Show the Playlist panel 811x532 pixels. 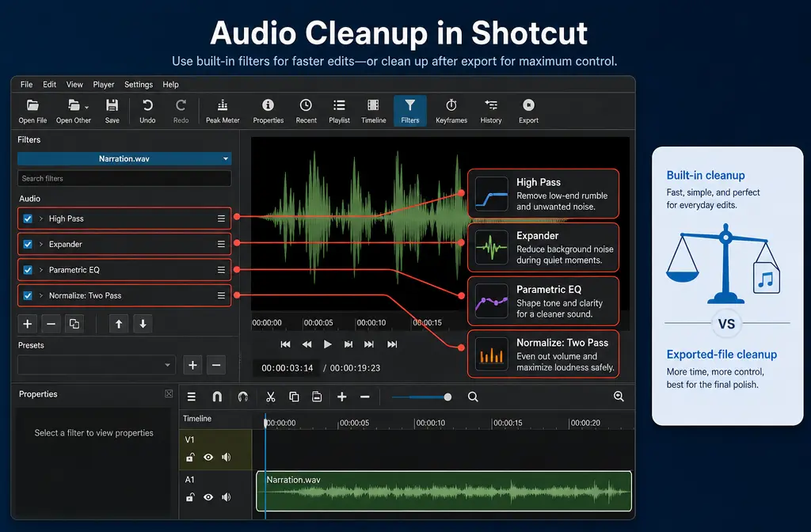click(339, 111)
